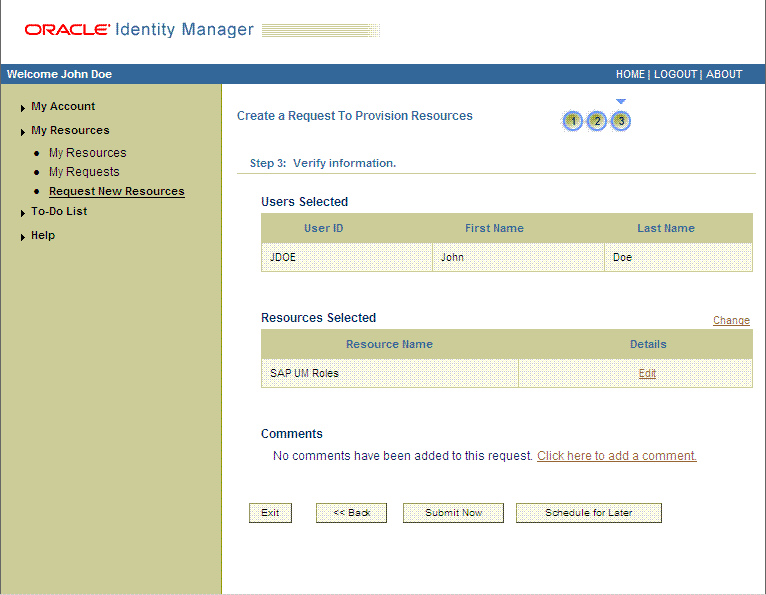This screenshot has height=595, width=766.
Task: Click the step 2 wizard indicator
Action: (x=596, y=121)
